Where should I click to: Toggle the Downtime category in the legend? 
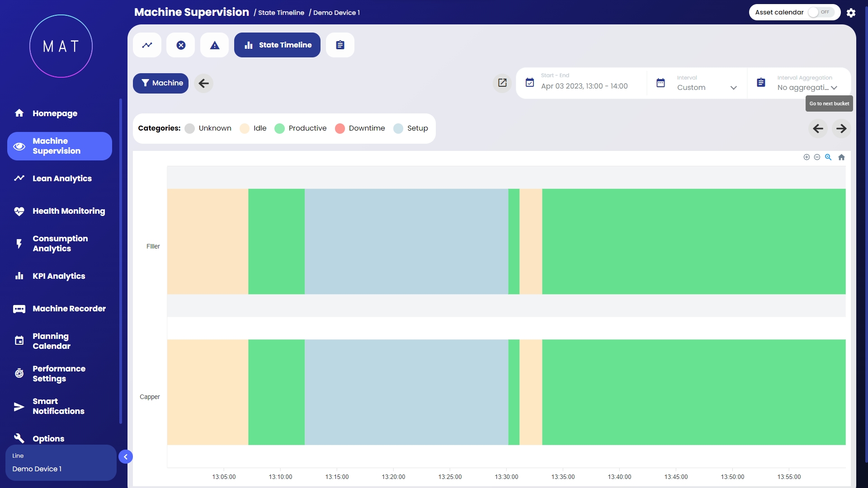360,128
